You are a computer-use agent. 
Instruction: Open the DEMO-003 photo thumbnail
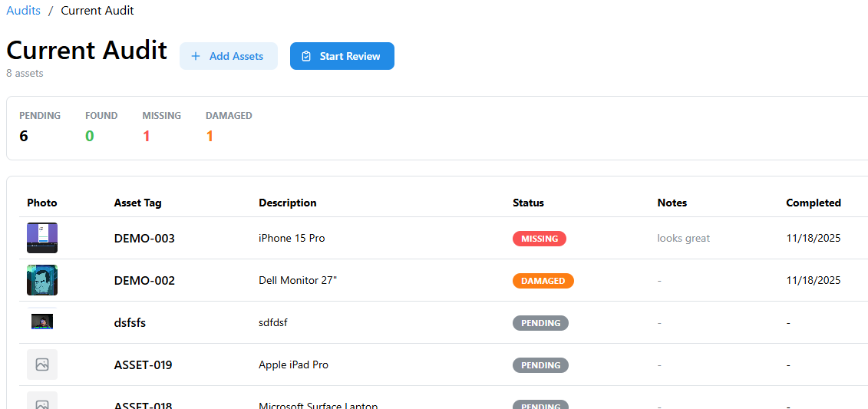click(42, 238)
